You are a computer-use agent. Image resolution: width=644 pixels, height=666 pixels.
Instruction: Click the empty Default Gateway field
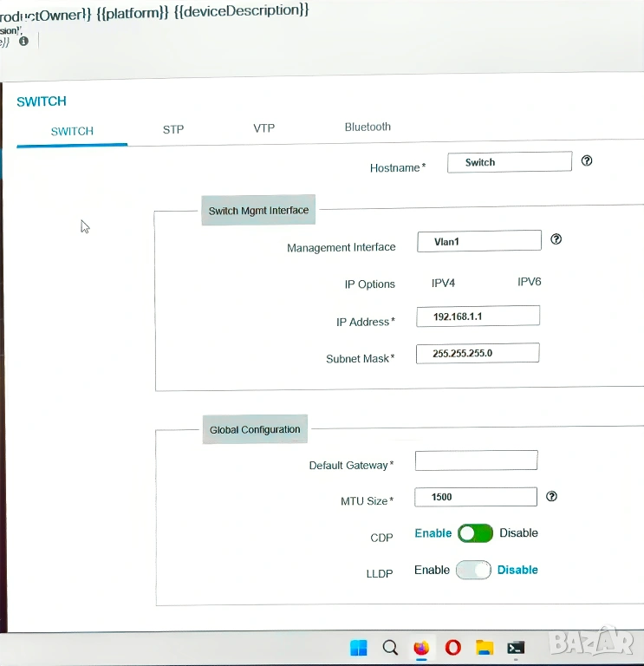coord(476,460)
